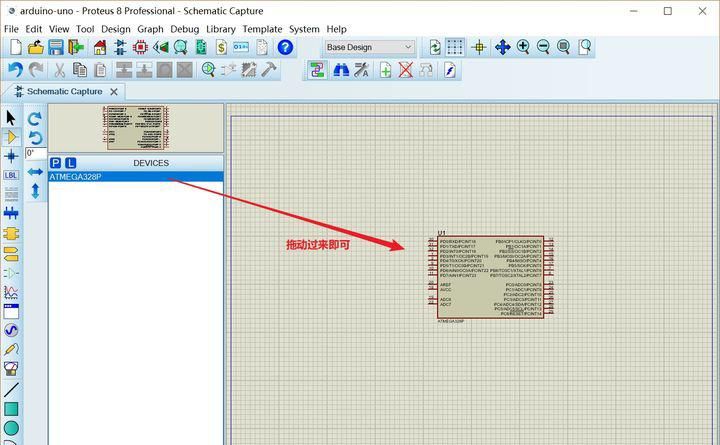This screenshot has height=445, width=720.
Task: Choose the Terminals Mode tool
Action: click(11, 254)
